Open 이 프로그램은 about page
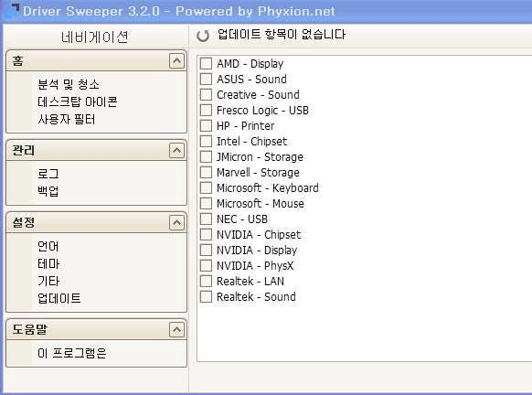Screen dimensions: 532x395 [x=72, y=353]
